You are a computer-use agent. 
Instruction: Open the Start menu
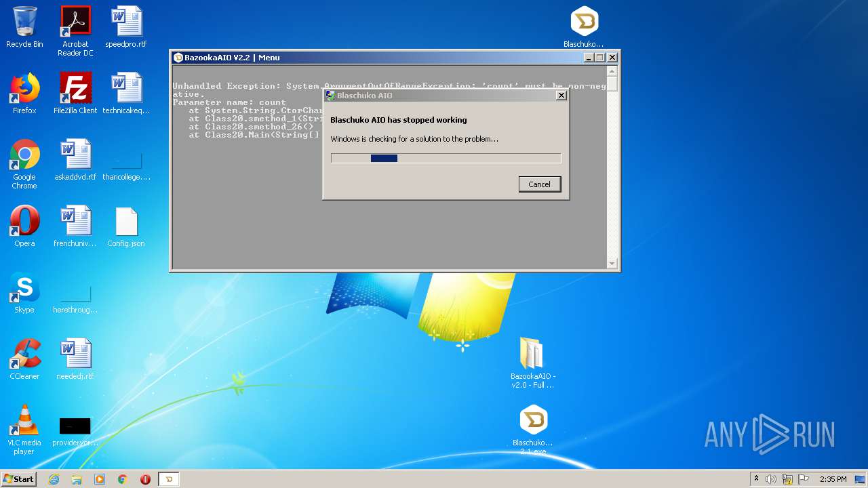pyautogui.click(x=19, y=479)
